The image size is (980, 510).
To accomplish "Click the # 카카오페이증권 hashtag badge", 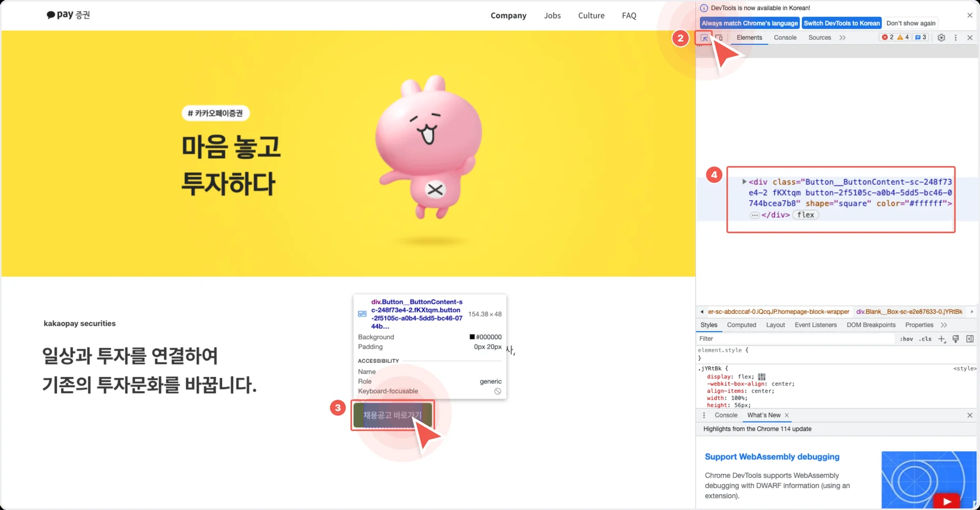I will click(x=215, y=113).
